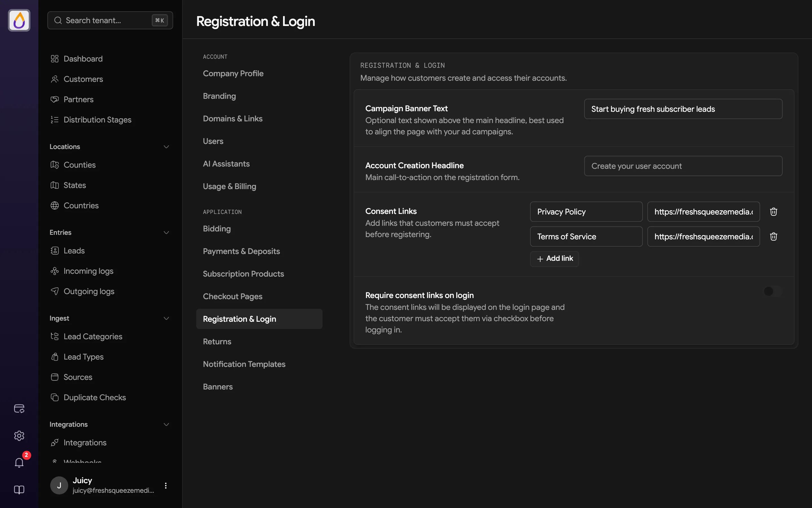Focus the Search tenant box

click(x=110, y=21)
